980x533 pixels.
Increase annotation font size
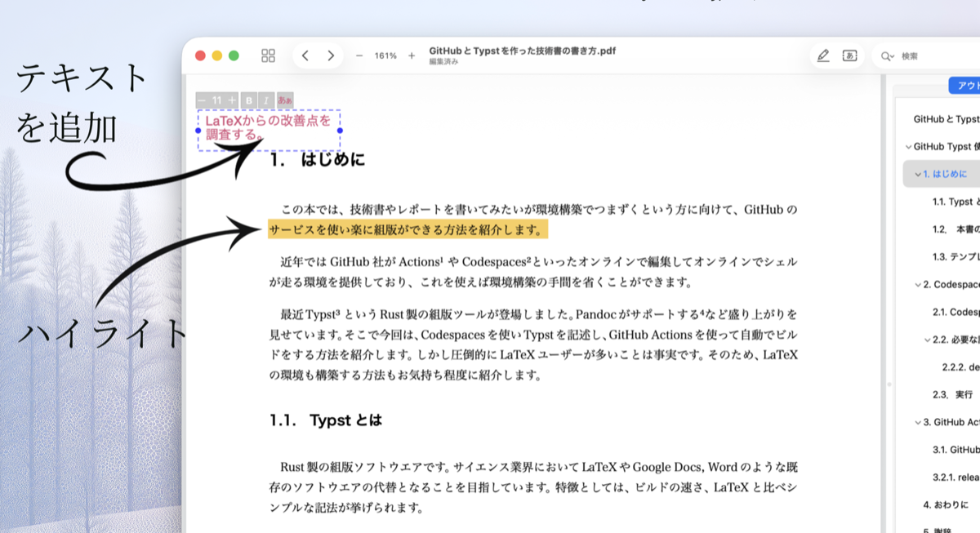coord(233,100)
